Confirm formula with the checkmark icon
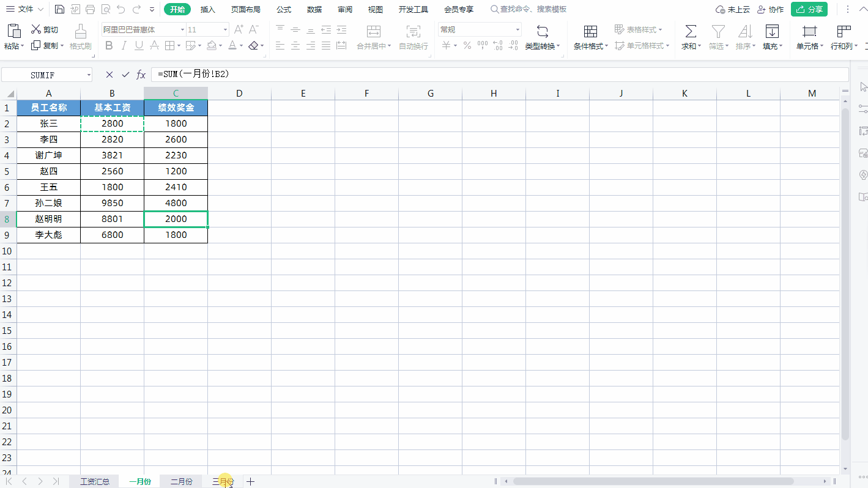 125,75
